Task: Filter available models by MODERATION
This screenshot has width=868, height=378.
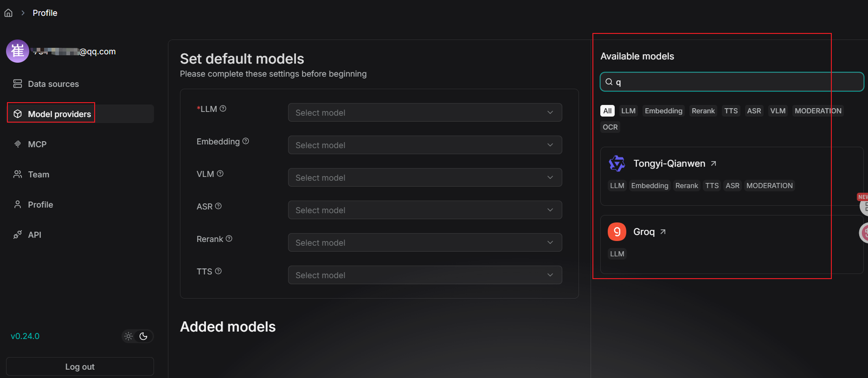Action: click(x=818, y=111)
